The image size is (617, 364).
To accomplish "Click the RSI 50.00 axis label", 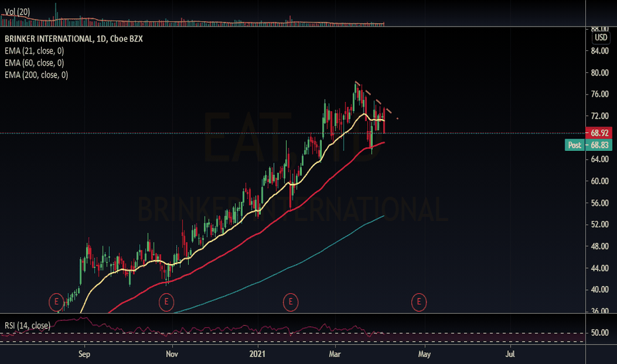I will pyautogui.click(x=600, y=333).
